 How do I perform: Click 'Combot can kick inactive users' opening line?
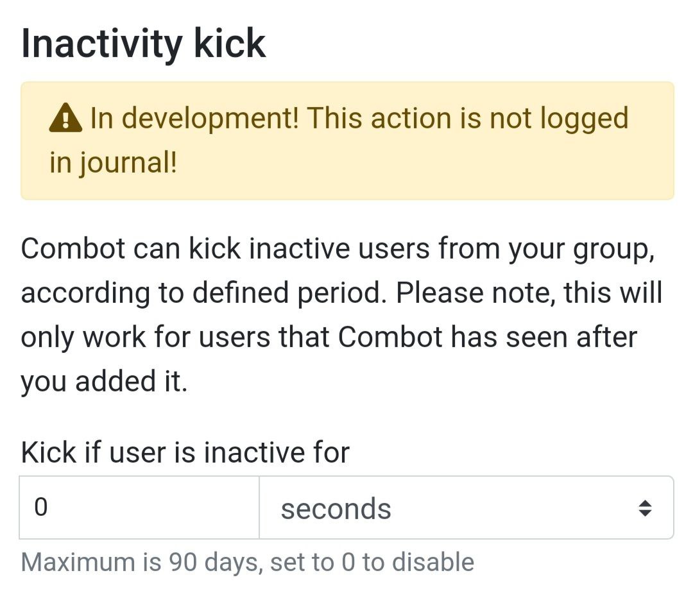(x=225, y=248)
